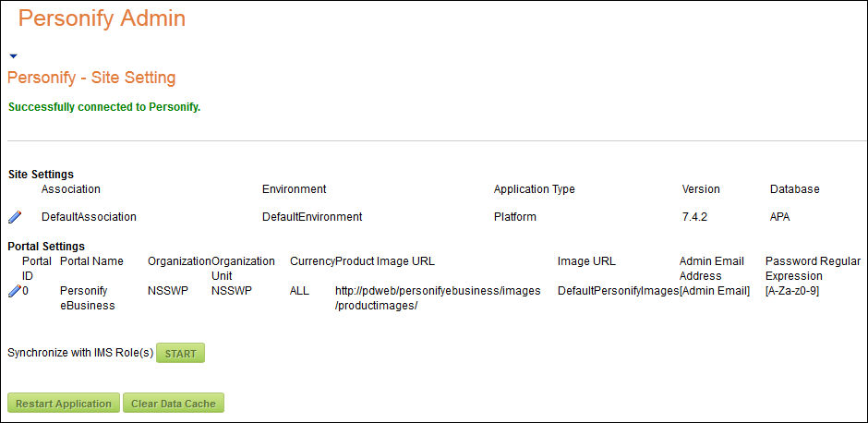Click the Clear Data Cache button
868x423 pixels.
pos(174,404)
